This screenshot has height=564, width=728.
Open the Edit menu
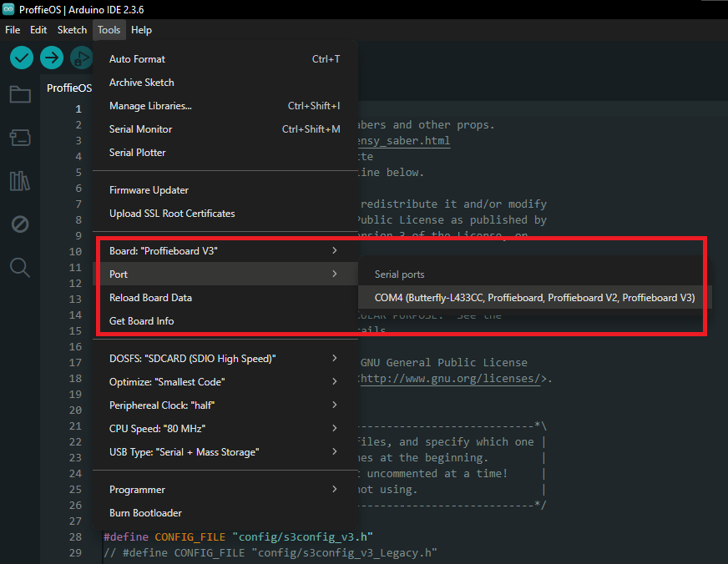[x=38, y=30]
